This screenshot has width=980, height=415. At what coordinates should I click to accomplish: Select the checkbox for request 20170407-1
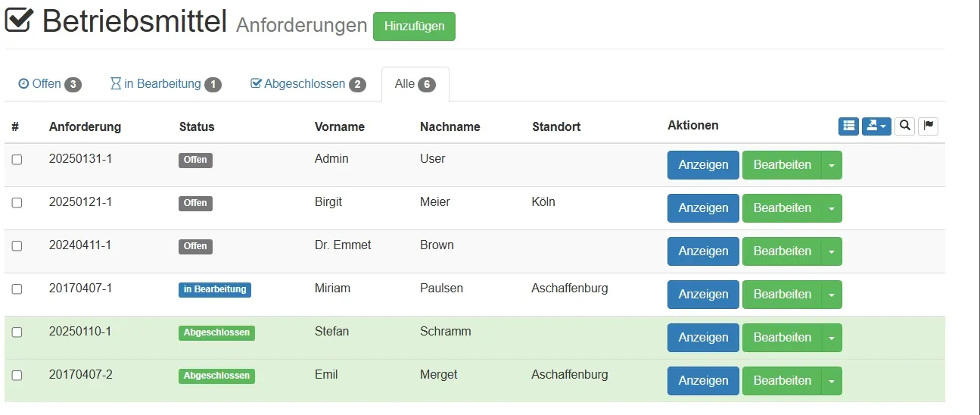[17, 289]
